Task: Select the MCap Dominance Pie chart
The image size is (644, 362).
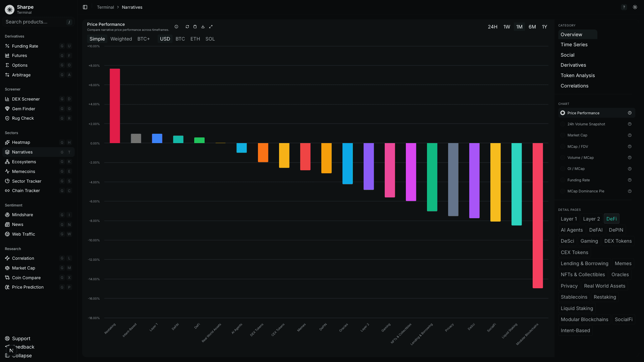Action: (x=586, y=191)
